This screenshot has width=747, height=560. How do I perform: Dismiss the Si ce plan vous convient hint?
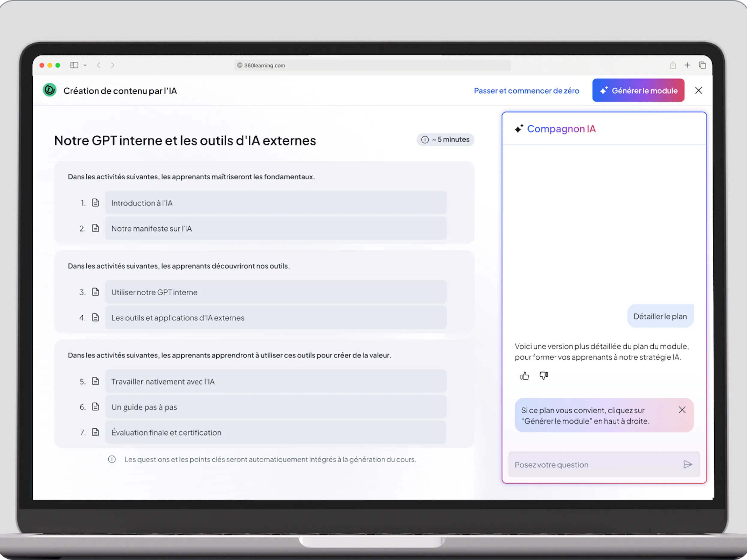click(682, 410)
